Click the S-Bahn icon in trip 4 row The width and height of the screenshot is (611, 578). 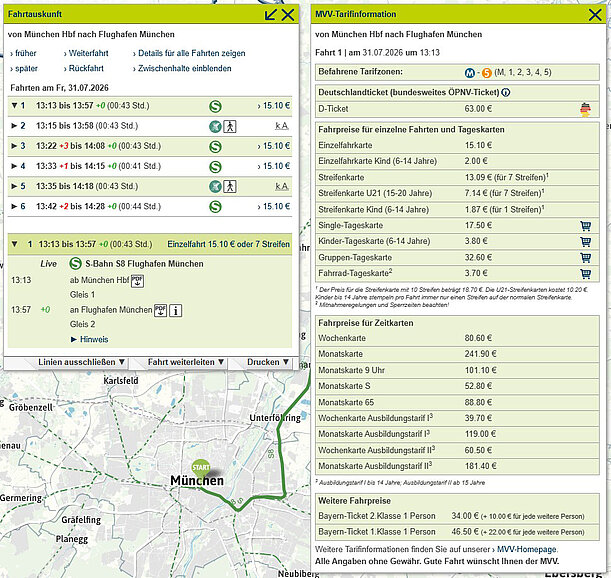point(215,167)
